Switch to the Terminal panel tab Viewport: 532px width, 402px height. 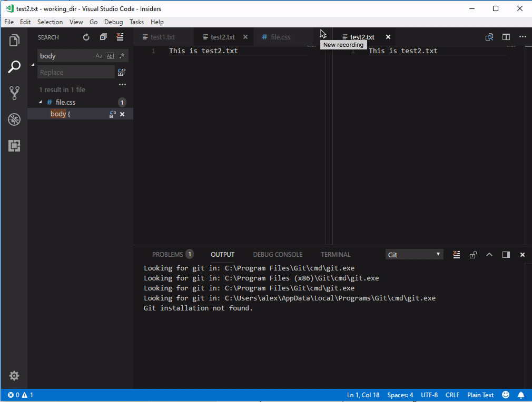[x=336, y=255]
